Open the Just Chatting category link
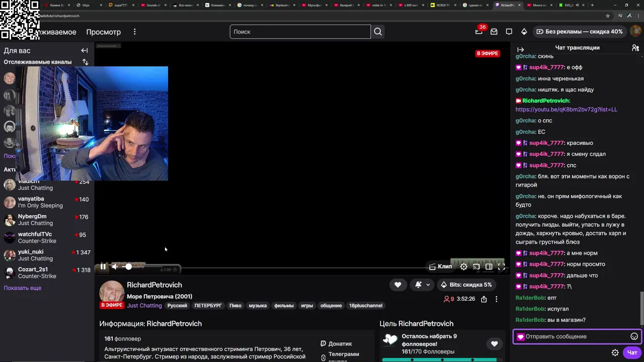This screenshot has height=362, width=644. point(144,305)
